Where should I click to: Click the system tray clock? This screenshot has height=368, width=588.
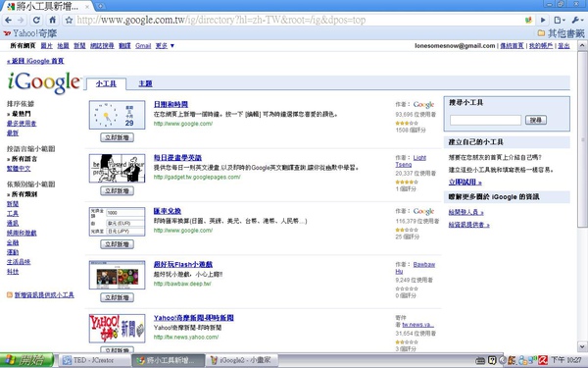pos(566,360)
